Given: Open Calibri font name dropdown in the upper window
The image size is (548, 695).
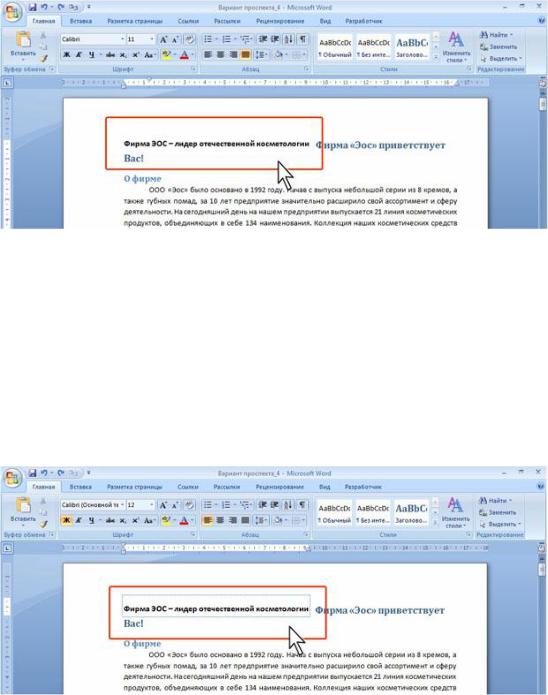Looking at the screenshot, I should tap(122, 39).
